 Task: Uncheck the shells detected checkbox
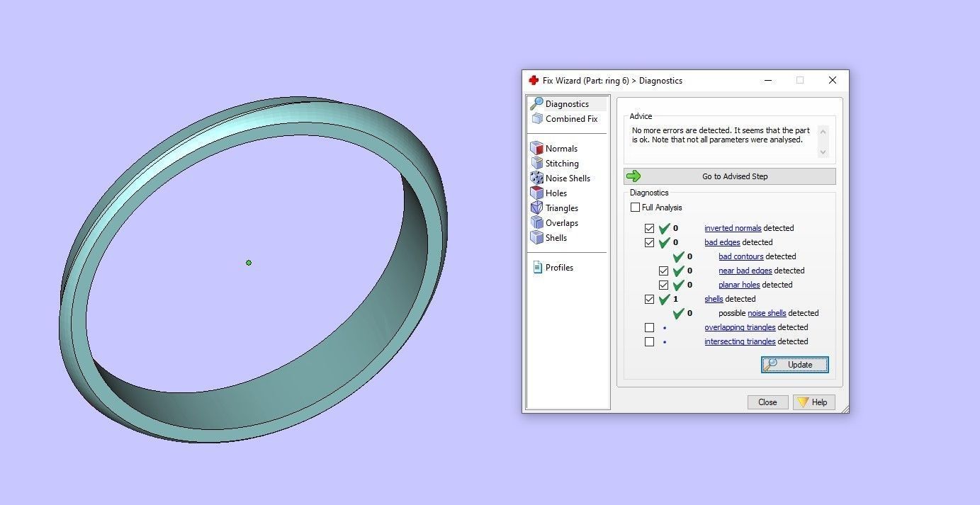click(649, 299)
